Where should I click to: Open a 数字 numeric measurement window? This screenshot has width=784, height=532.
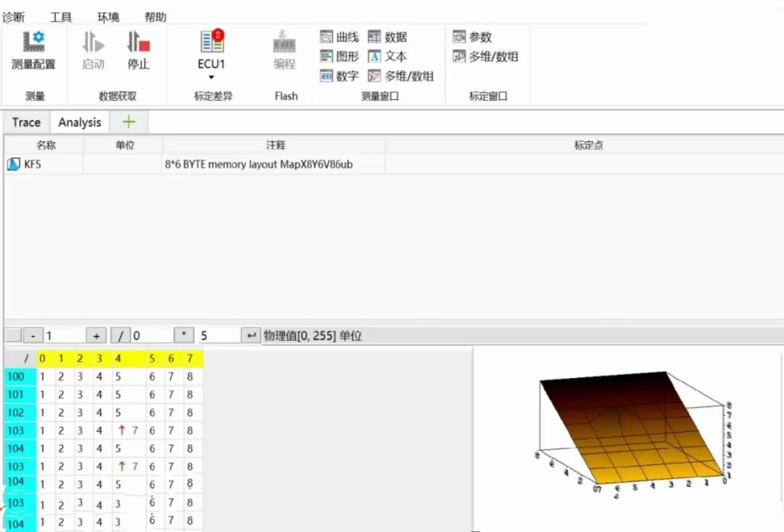click(x=340, y=76)
